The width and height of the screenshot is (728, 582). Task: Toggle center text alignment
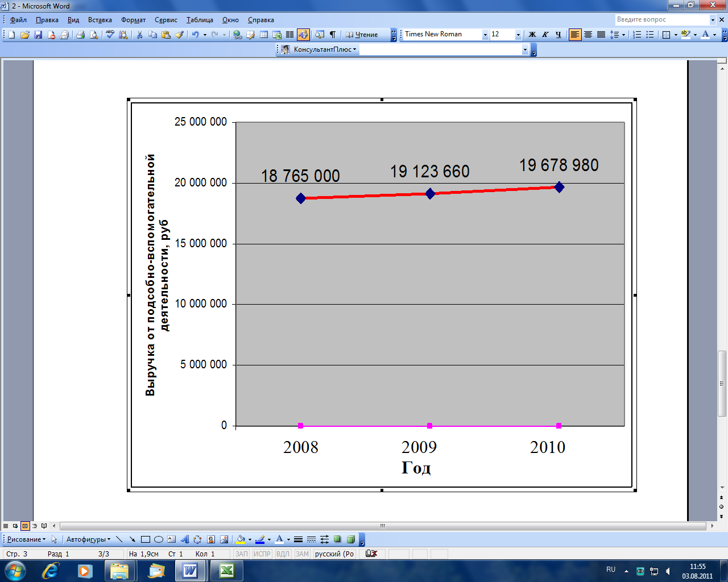click(588, 35)
